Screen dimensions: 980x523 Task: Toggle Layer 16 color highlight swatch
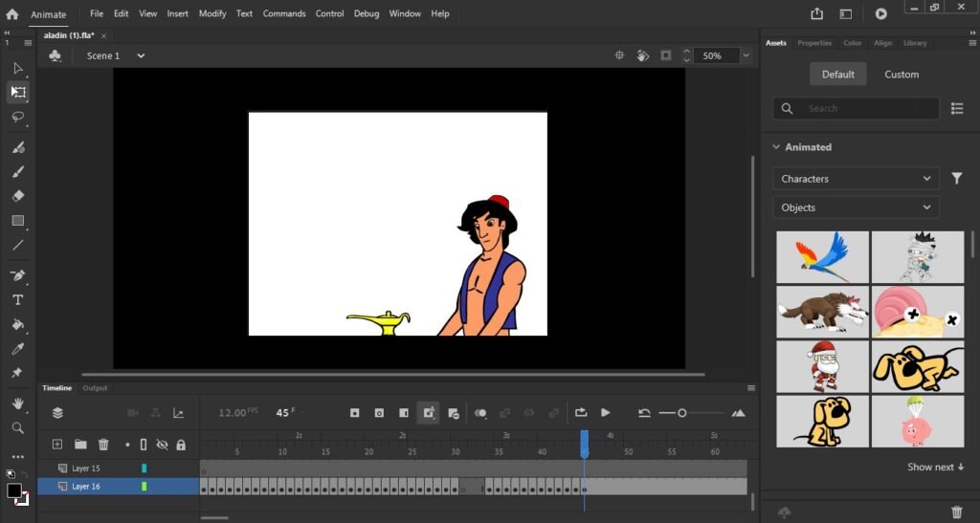pos(145,486)
